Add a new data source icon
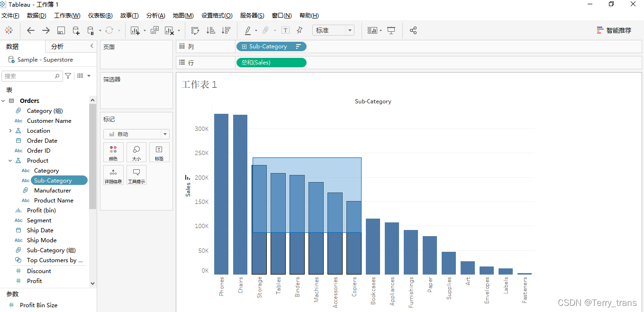 tap(76, 30)
